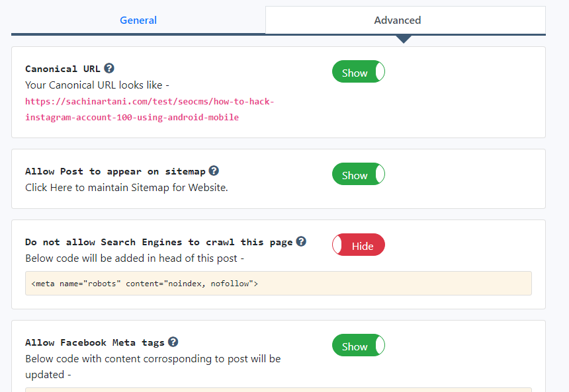Switch to the General tab

(x=138, y=20)
